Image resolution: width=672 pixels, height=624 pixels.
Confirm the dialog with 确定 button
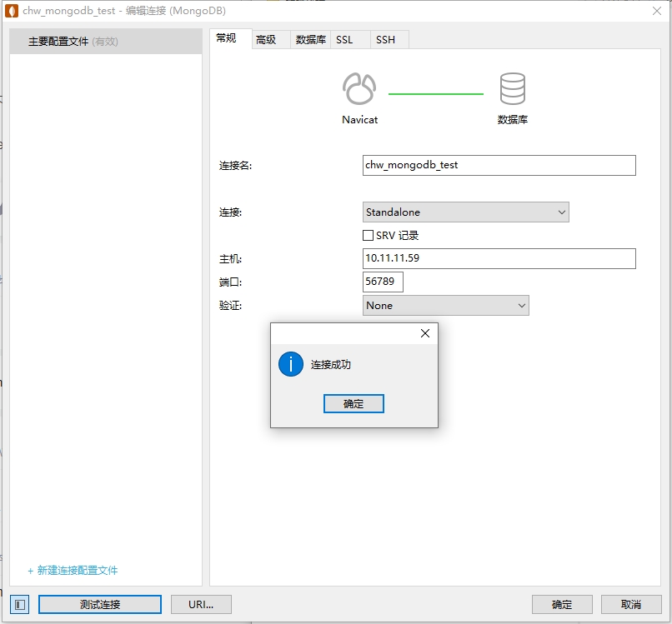click(x=354, y=403)
